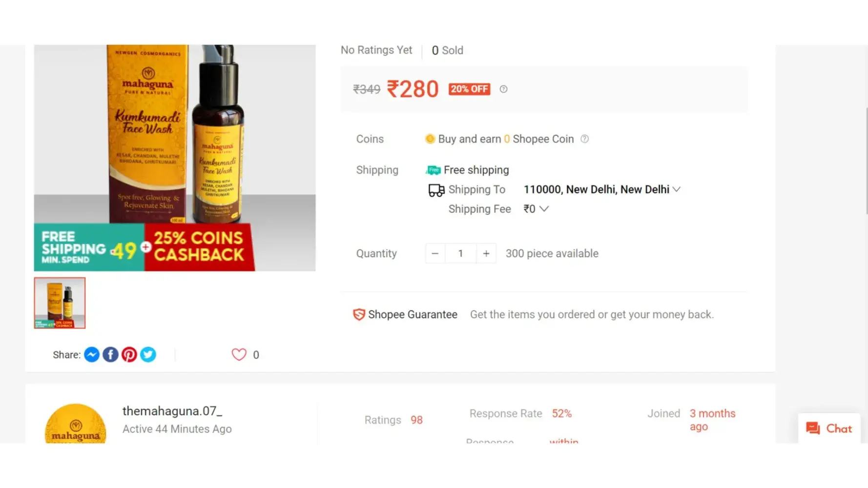Share product on Twitter
868x488 pixels.
[148, 355]
